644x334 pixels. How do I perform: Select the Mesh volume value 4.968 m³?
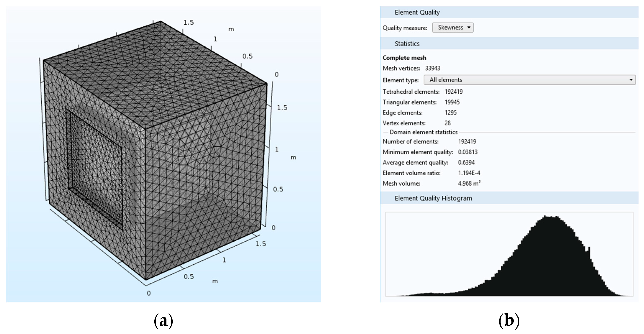pyautogui.click(x=469, y=184)
